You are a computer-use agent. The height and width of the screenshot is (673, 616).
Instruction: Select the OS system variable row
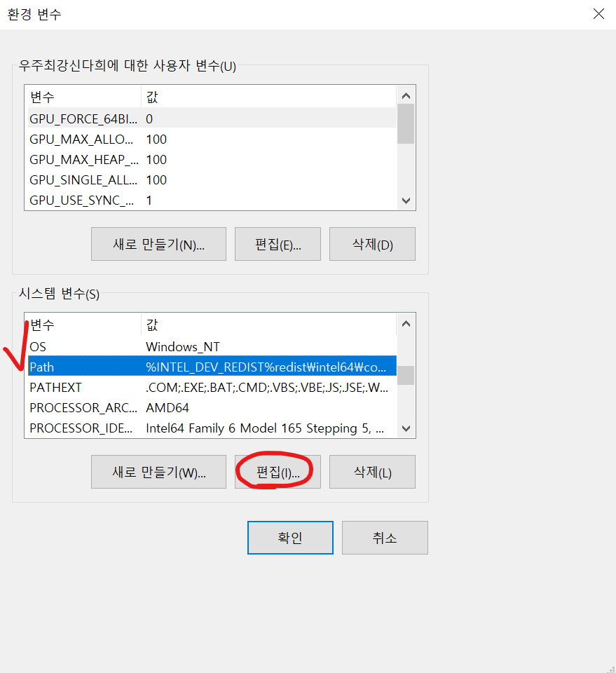tap(212, 346)
